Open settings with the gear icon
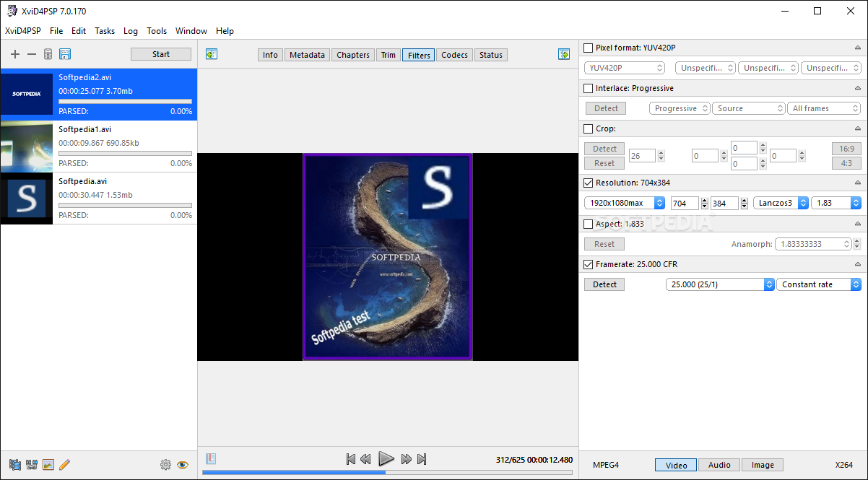This screenshot has width=868, height=480. [x=165, y=465]
